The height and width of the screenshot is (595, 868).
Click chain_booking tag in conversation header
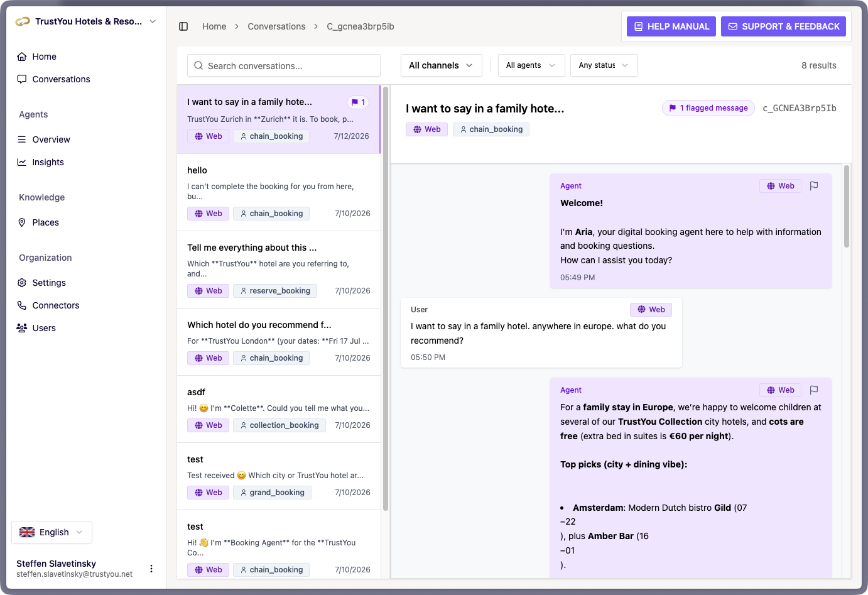491,129
